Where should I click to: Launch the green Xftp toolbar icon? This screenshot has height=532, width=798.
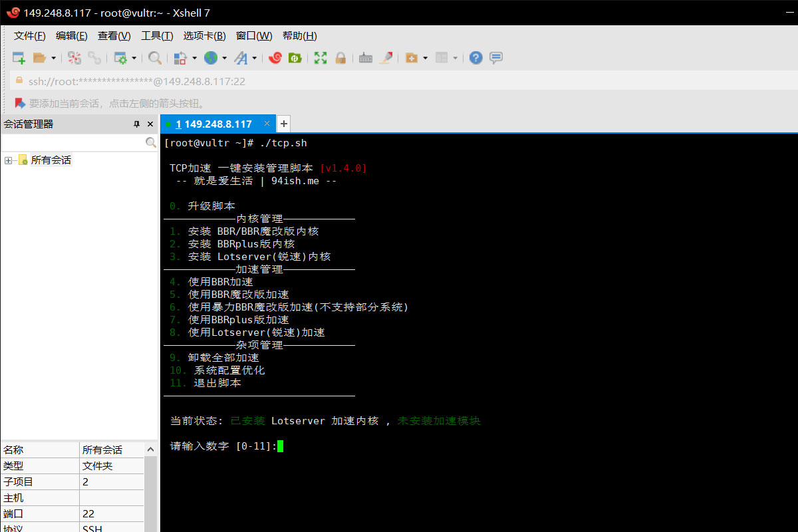[x=295, y=58]
